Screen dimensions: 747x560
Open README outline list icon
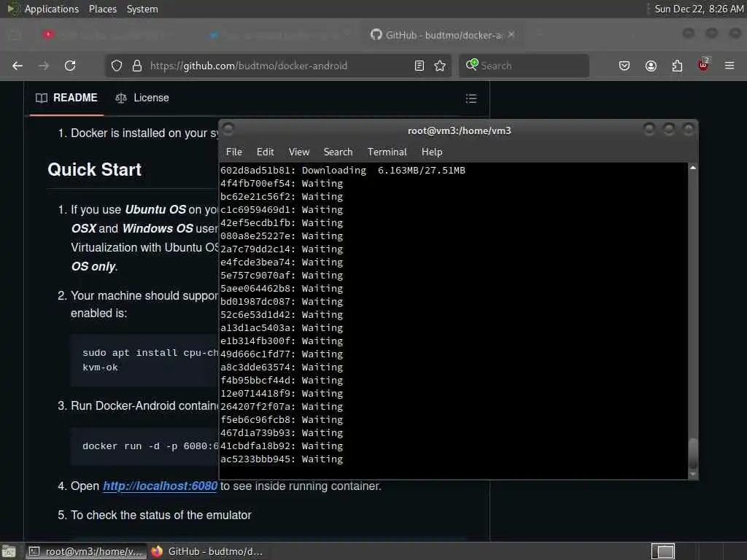[x=471, y=98]
